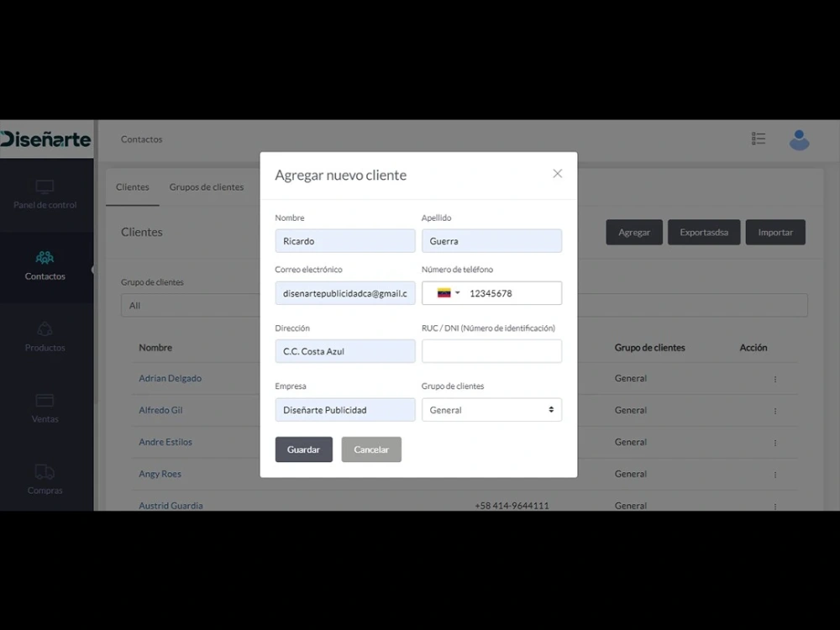Open the list view icon in header

[758, 139]
